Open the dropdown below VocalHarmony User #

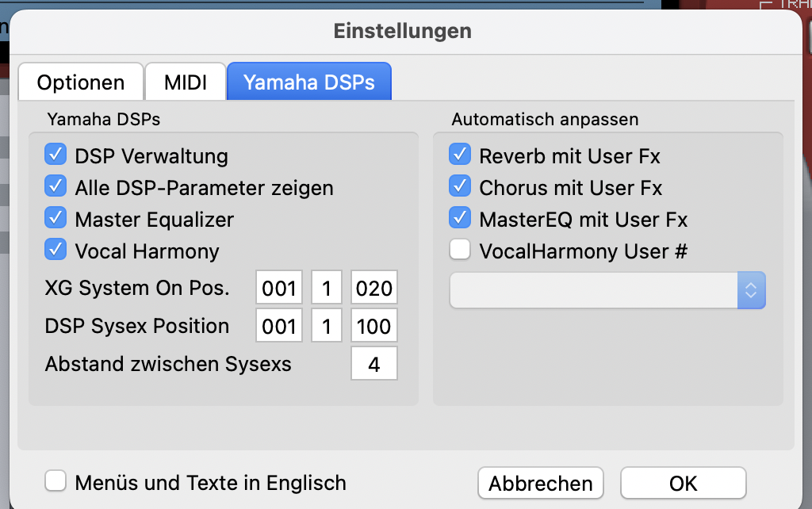click(607, 291)
